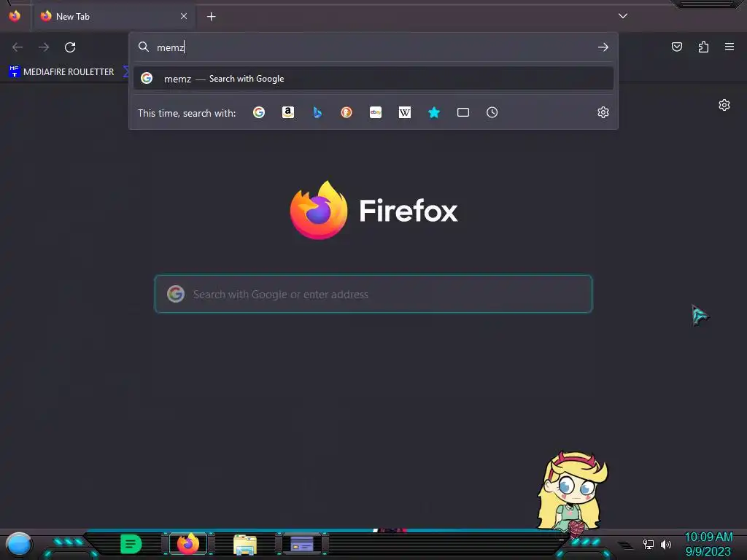Click the Firefox View icon
This screenshot has width=747, height=560.
(15, 16)
